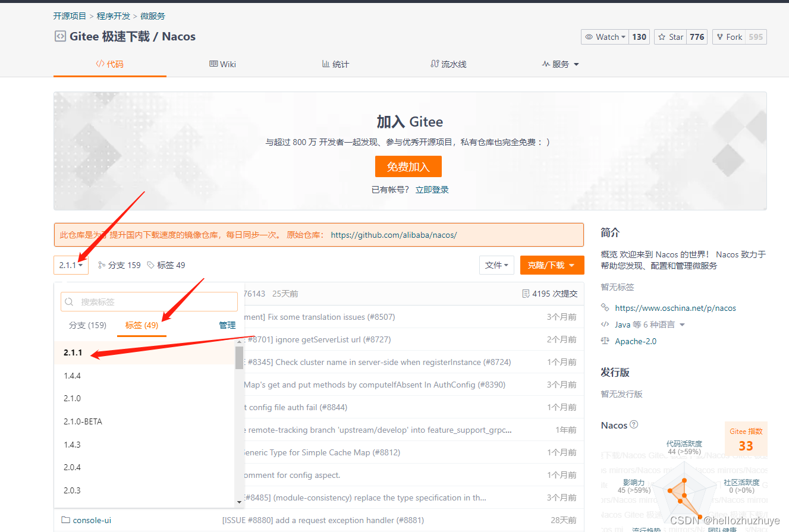
Task: Open the 4195 次提交 commits link
Action: [x=549, y=294]
